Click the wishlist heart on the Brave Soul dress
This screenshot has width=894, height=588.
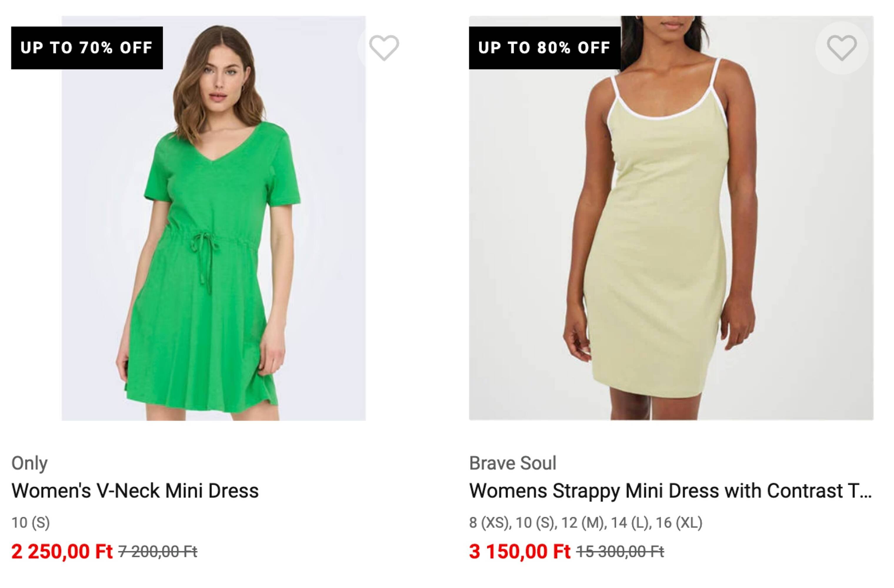(841, 48)
